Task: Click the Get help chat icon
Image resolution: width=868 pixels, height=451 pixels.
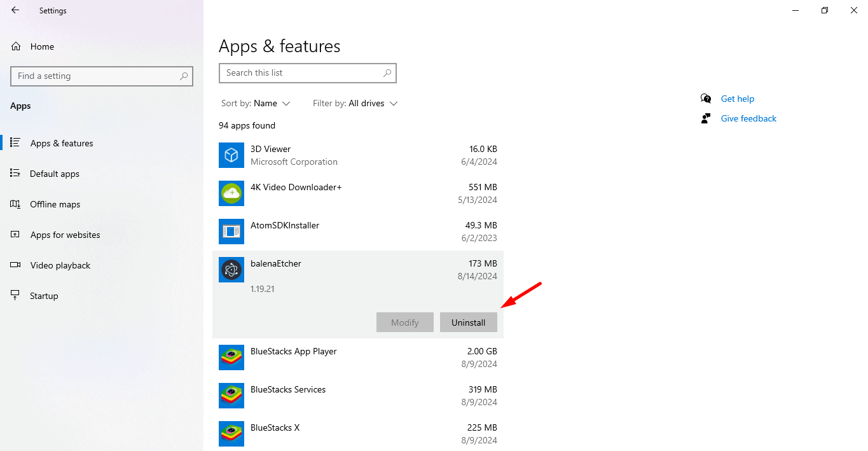Action: (x=706, y=99)
